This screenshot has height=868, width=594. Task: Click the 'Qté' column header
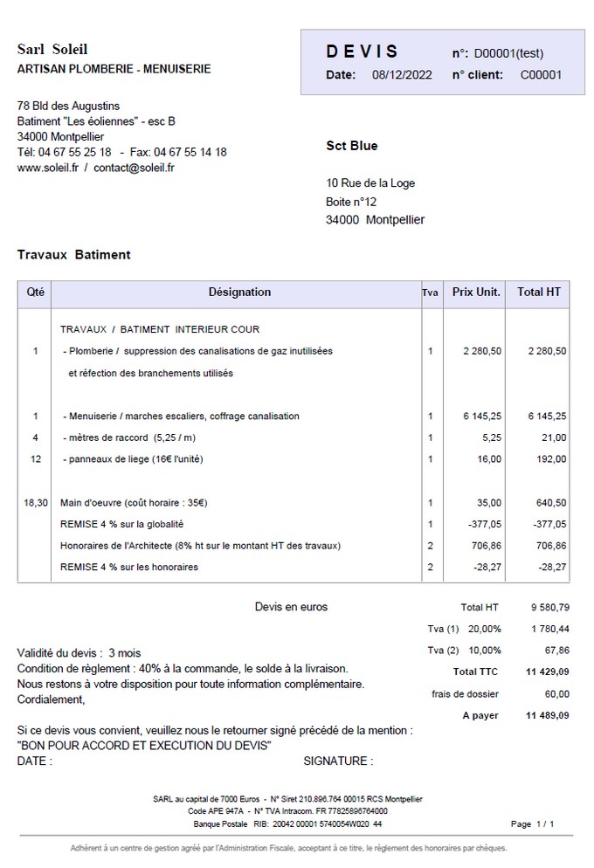click(x=35, y=293)
